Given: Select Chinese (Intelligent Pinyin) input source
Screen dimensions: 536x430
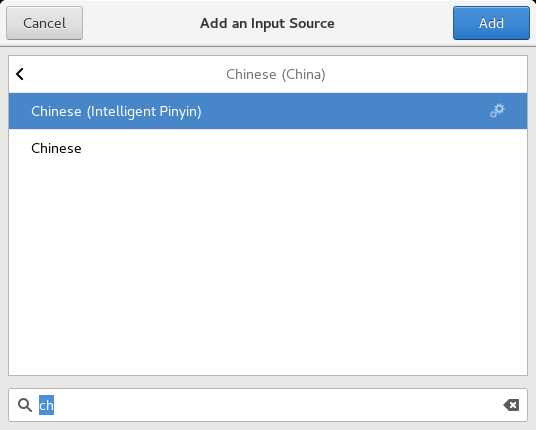Looking at the screenshot, I should (x=268, y=111).
